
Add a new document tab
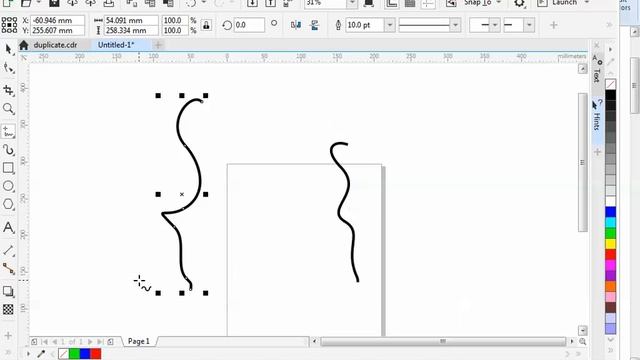coord(158,45)
